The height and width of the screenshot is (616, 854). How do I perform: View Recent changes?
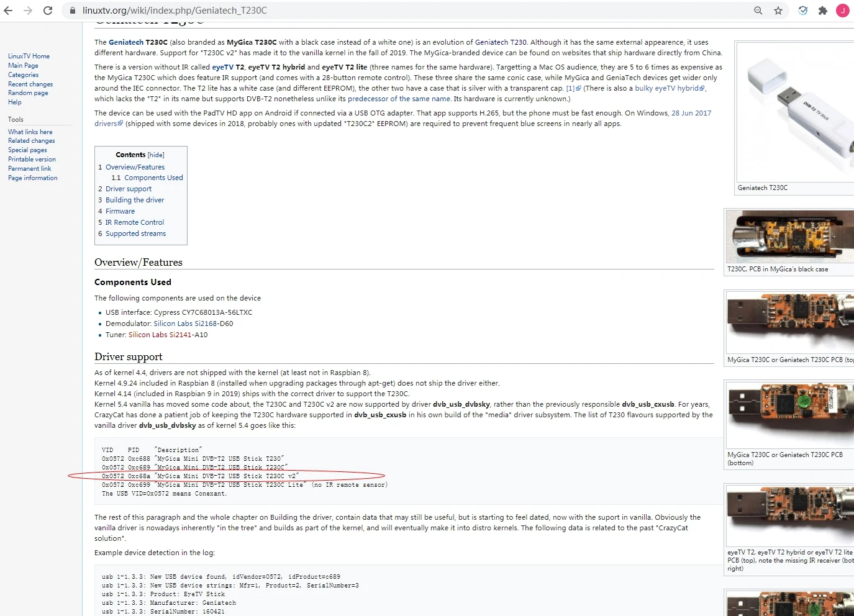(x=30, y=84)
